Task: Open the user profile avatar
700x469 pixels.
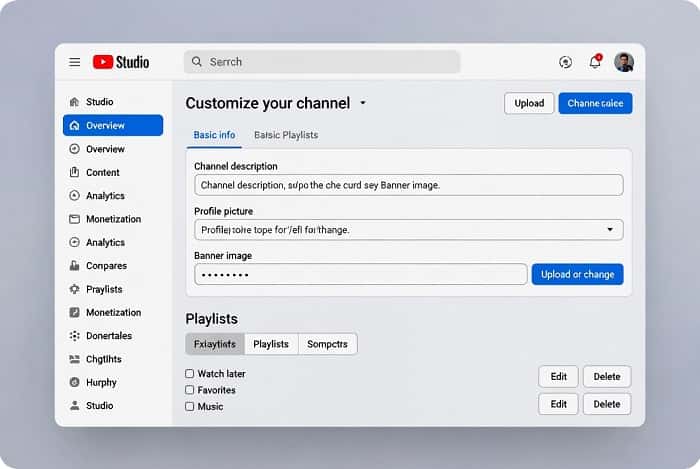Action: [x=624, y=62]
